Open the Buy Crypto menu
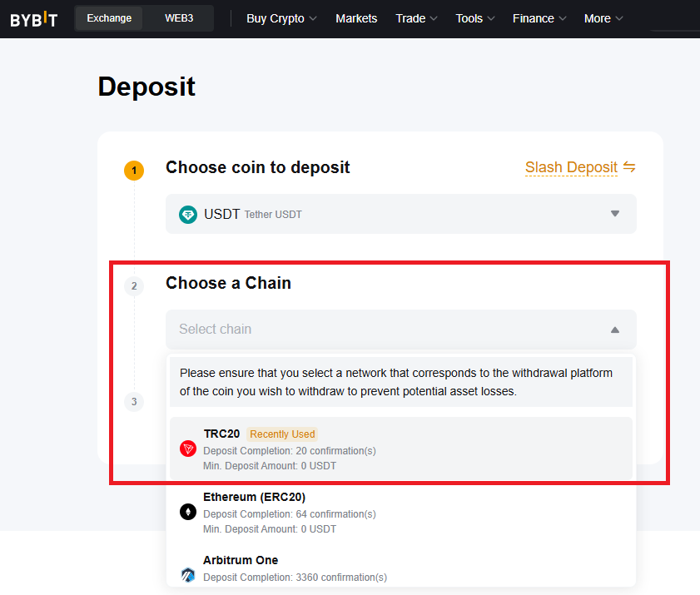The width and height of the screenshot is (700, 595). coord(281,19)
